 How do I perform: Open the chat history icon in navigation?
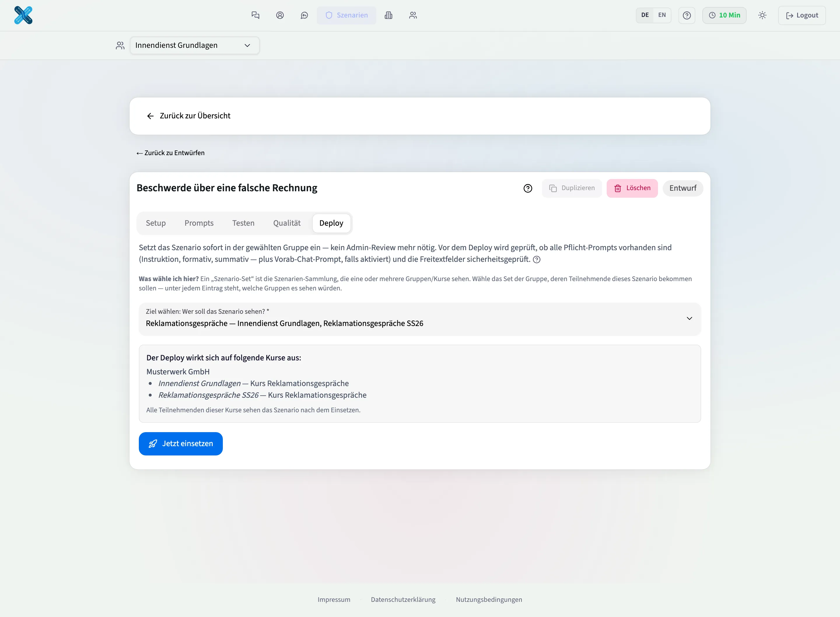coord(304,15)
